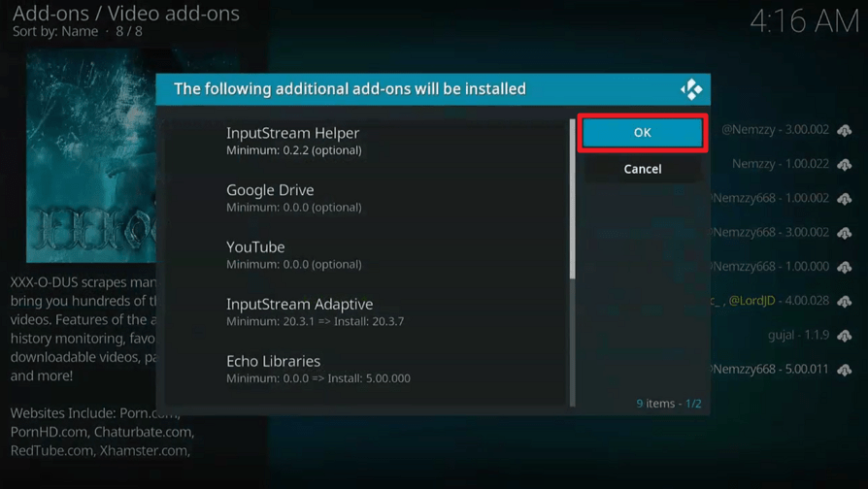Click 'The following additional add-ons will be installed' title

coord(350,89)
